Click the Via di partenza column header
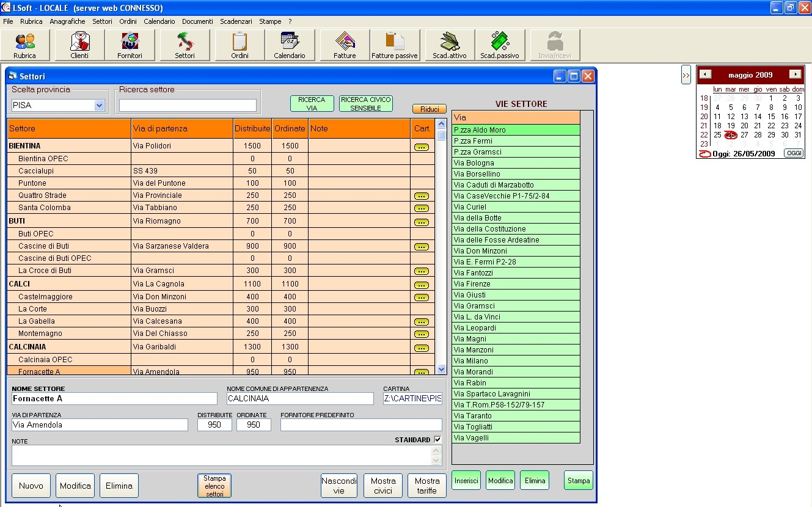Image resolution: width=812 pixels, height=507 pixels. [x=182, y=129]
